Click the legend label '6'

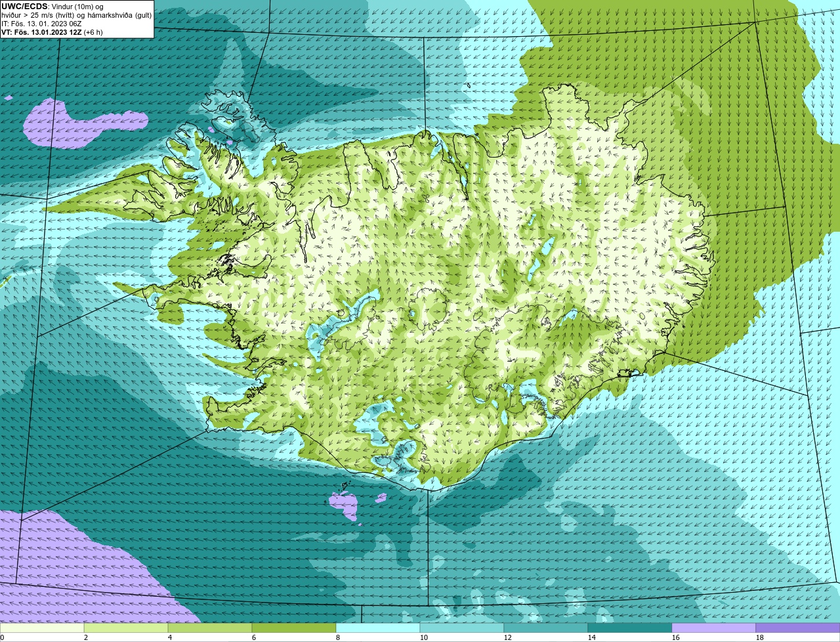pyautogui.click(x=254, y=637)
